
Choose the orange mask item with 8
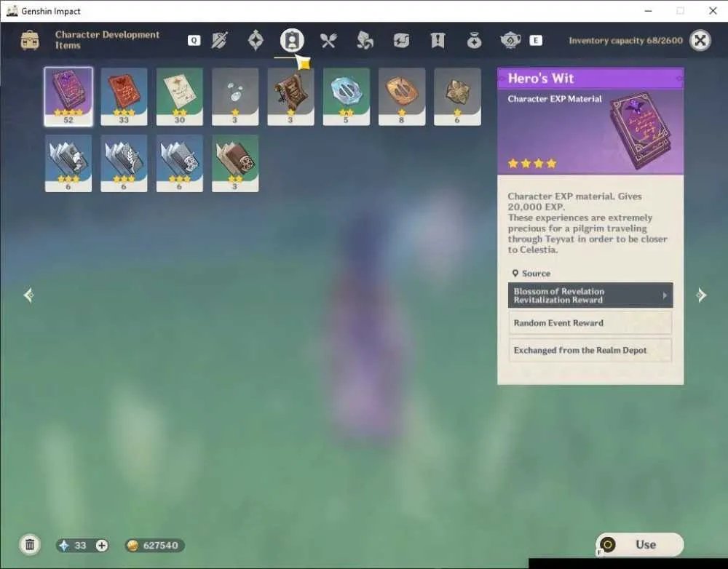click(402, 97)
